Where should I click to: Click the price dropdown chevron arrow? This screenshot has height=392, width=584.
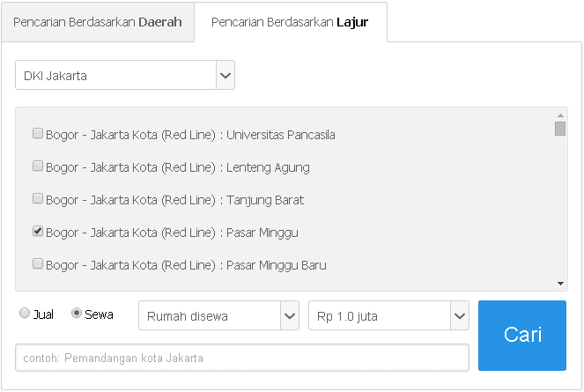(459, 315)
